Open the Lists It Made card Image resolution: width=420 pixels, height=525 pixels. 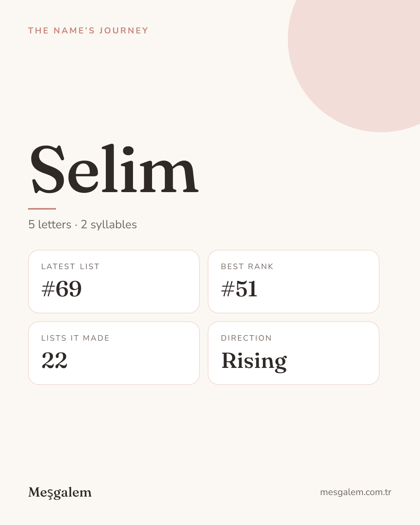click(x=114, y=353)
